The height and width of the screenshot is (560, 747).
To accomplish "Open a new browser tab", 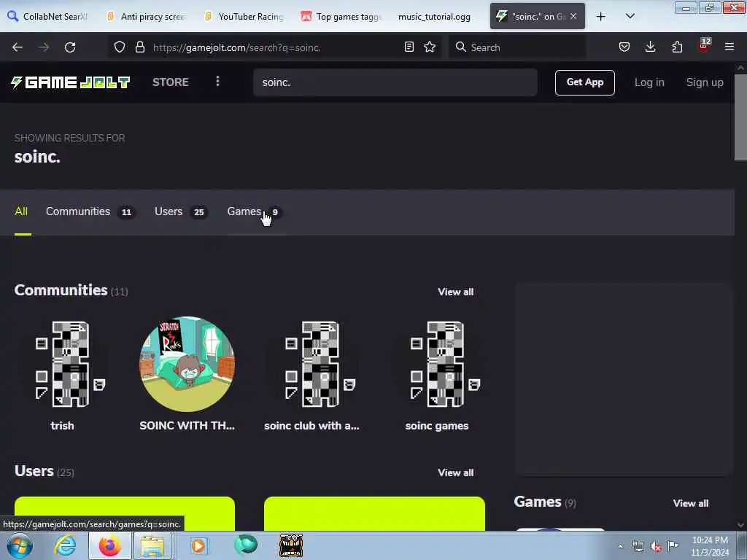I will tap(601, 17).
